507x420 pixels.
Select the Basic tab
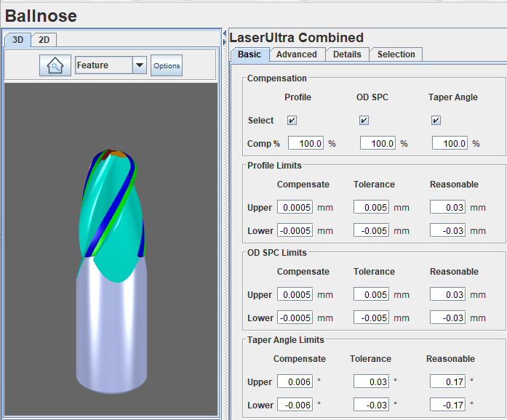tap(249, 54)
